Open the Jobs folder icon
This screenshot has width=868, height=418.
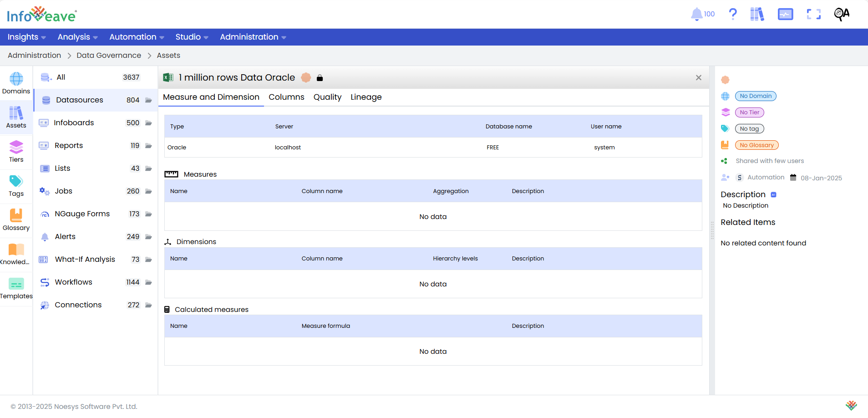coord(148,191)
